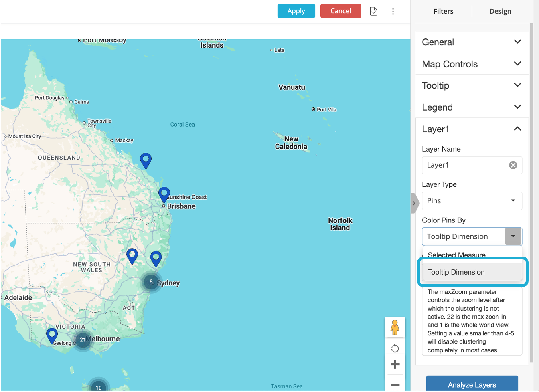Switch to the Filters tab
539x392 pixels.
coord(443,11)
